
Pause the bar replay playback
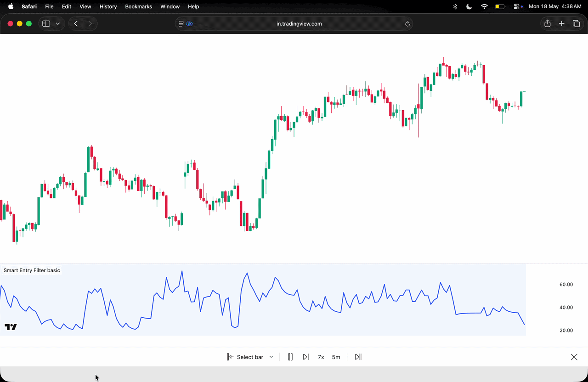pyautogui.click(x=290, y=357)
